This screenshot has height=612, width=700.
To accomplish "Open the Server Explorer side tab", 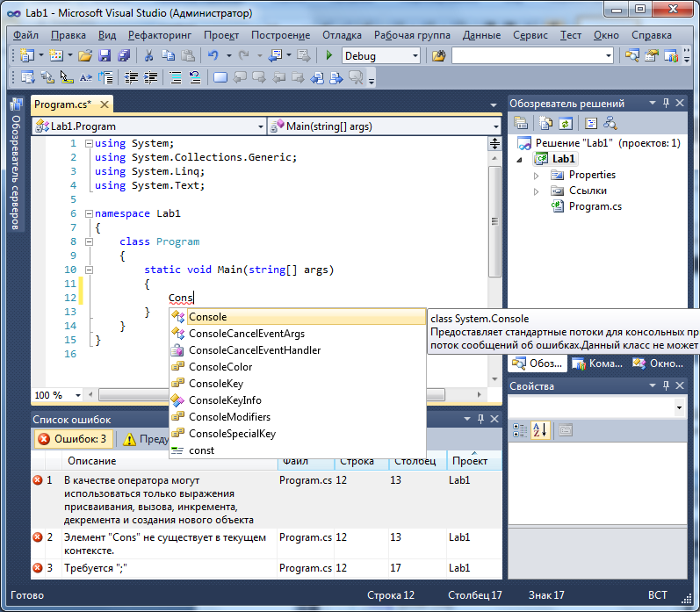I will pyautogui.click(x=16, y=164).
